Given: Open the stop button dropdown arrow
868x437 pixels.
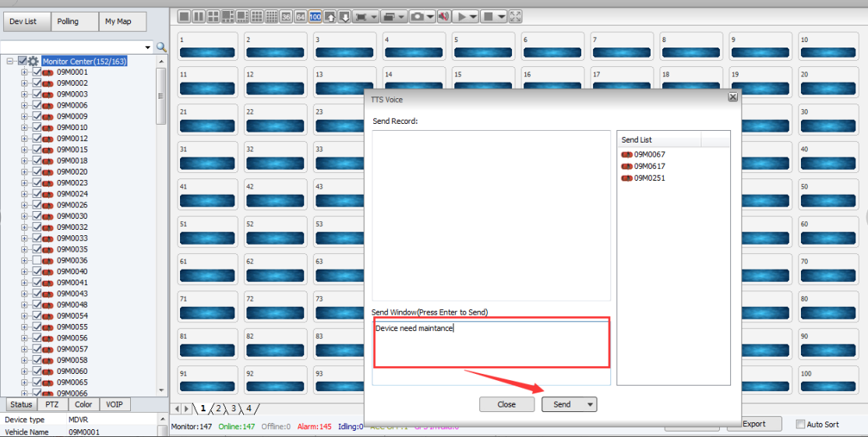Looking at the screenshot, I should click(502, 16).
